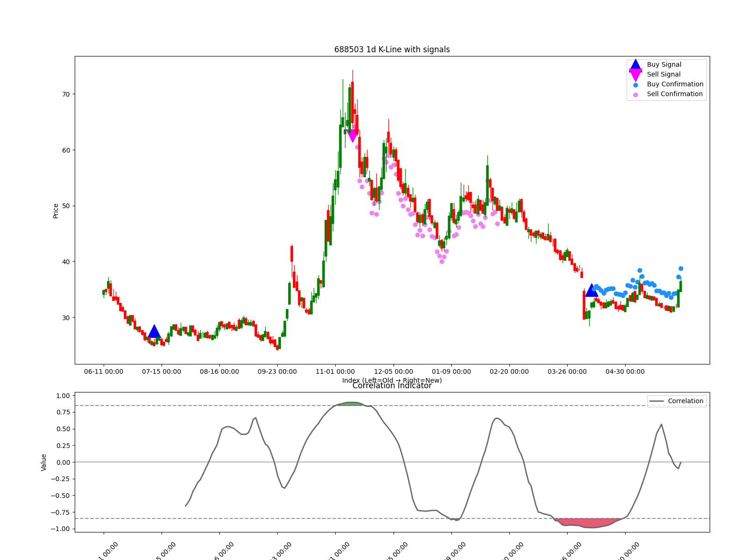The width and height of the screenshot is (747, 560).
Task: Click the correlation tick label '0.75'
Action: (x=63, y=413)
